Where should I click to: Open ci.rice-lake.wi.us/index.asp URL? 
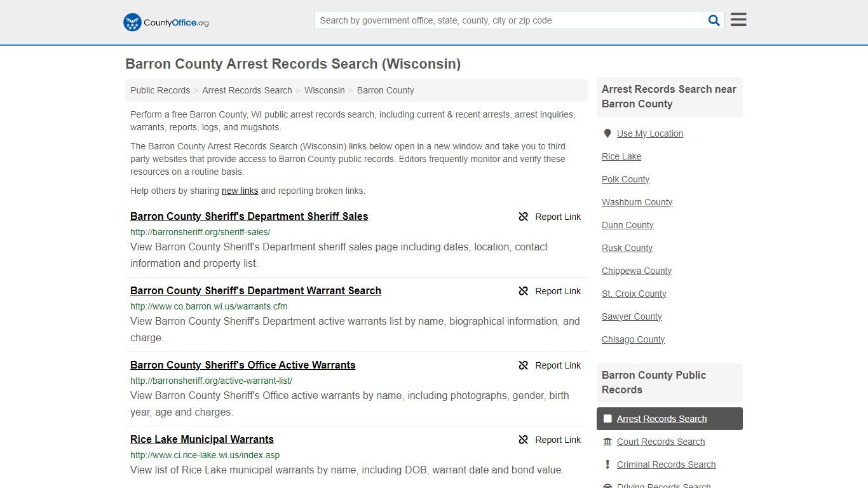pyautogui.click(x=205, y=455)
